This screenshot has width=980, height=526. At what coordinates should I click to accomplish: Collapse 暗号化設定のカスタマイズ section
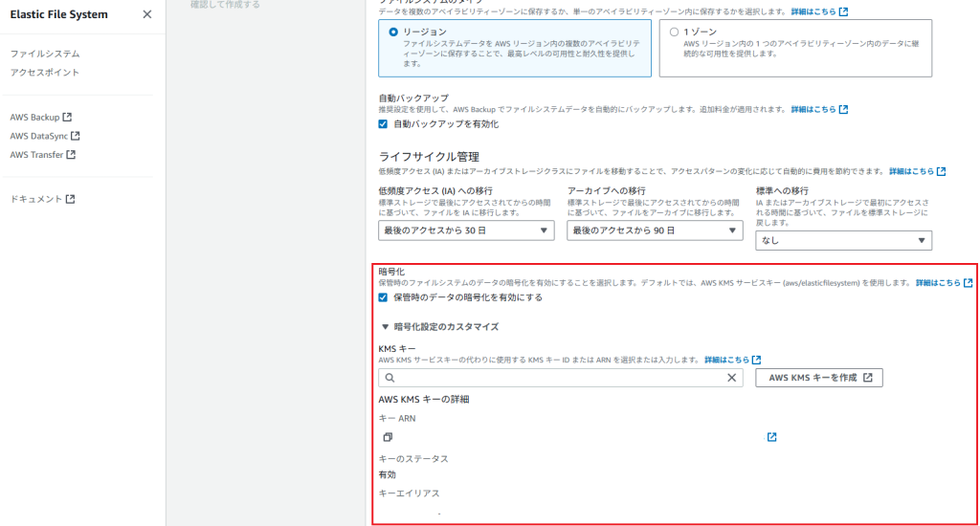(440, 327)
